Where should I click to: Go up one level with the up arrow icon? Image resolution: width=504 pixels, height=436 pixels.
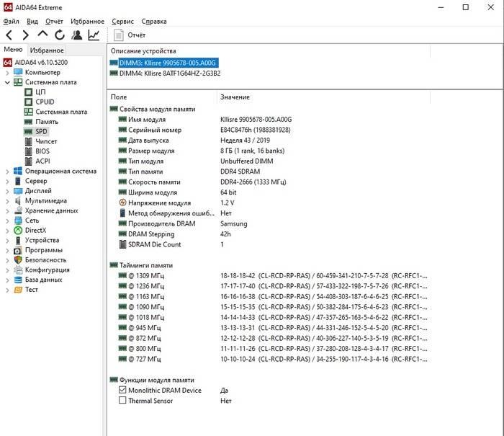(x=42, y=34)
